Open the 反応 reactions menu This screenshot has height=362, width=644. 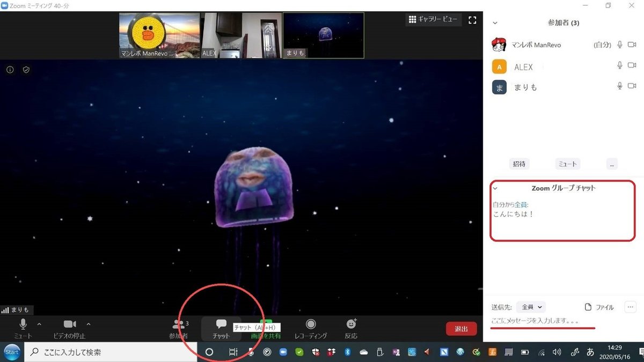click(351, 329)
